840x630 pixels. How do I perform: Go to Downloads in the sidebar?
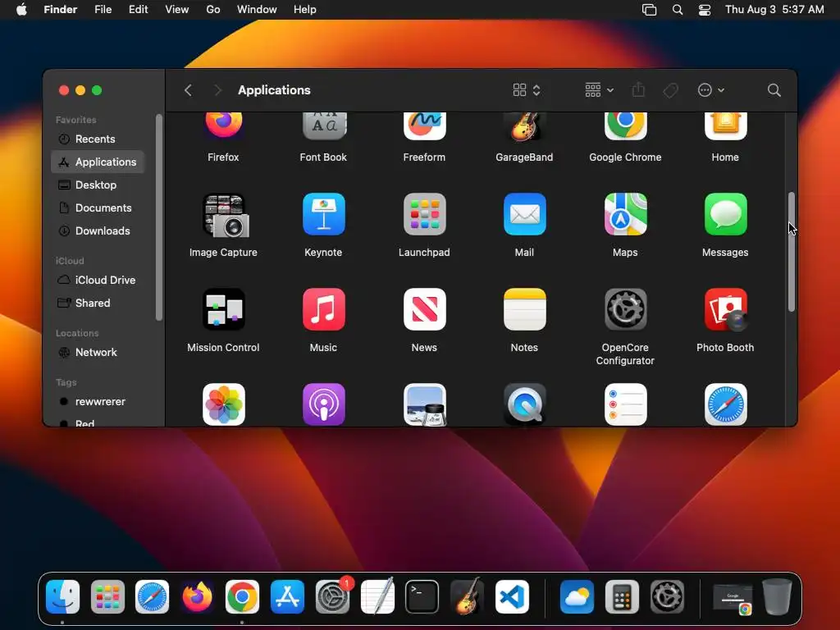[x=98, y=231]
